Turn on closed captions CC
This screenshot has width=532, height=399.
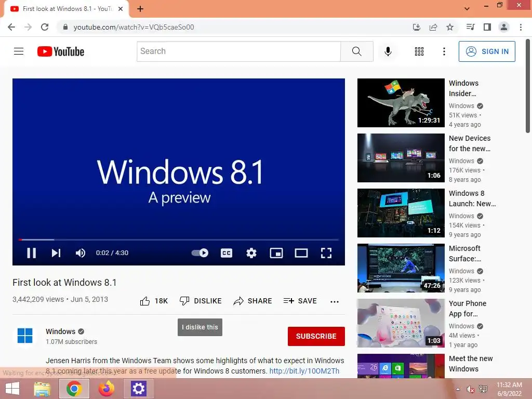pos(227,253)
